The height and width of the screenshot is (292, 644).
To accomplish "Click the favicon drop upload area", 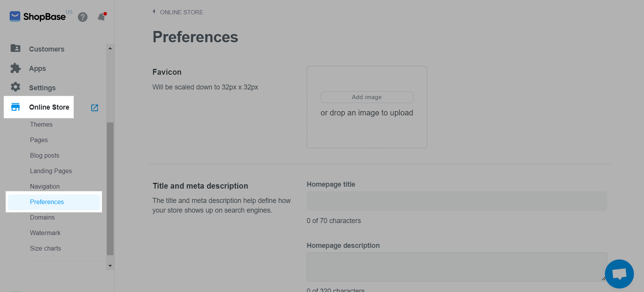I will click(367, 107).
